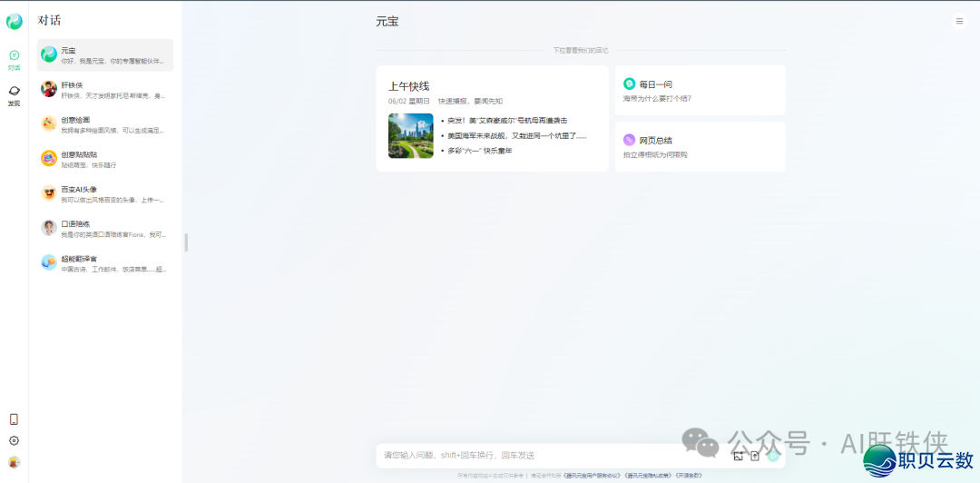Open the 创意绘画 assistant chat
This screenshot has height=483, width=980.
click(104, 124)
